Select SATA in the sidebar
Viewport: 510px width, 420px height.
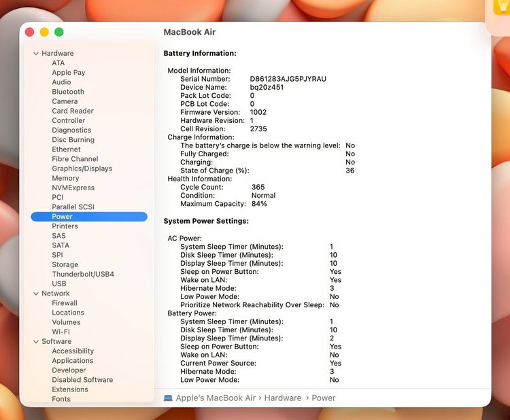[61, 245]
